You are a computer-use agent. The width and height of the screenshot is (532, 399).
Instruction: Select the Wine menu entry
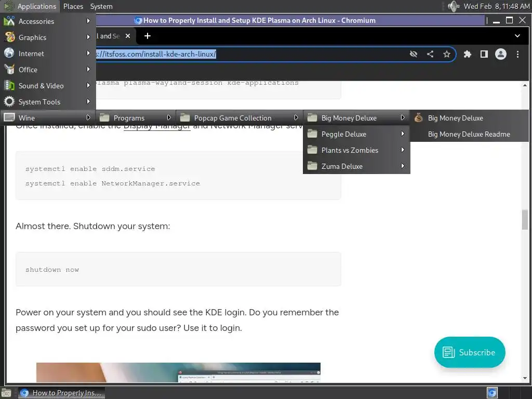point(48,118)
